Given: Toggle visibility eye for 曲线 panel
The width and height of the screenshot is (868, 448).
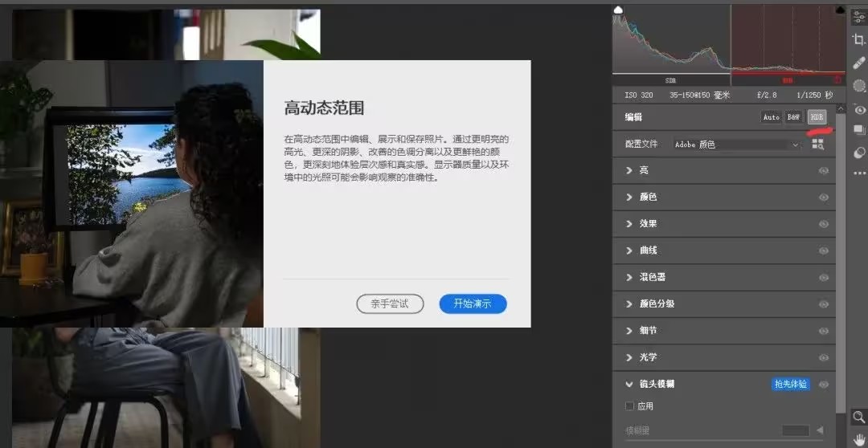Looking at the screenshot, I should [823, 250].
